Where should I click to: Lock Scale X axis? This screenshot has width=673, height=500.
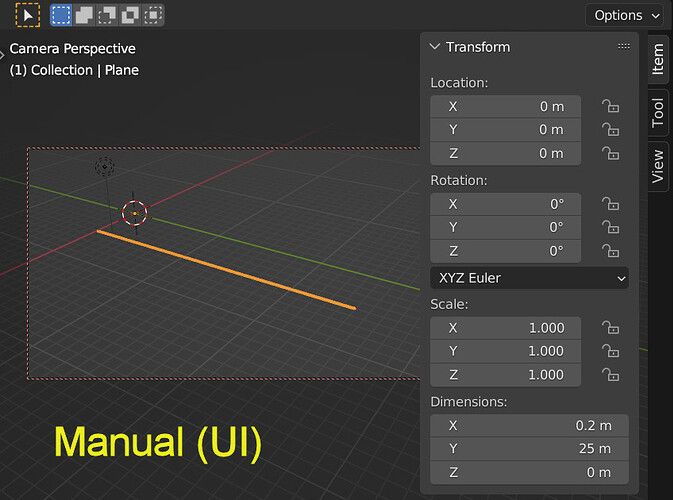[x=610, y=327]
